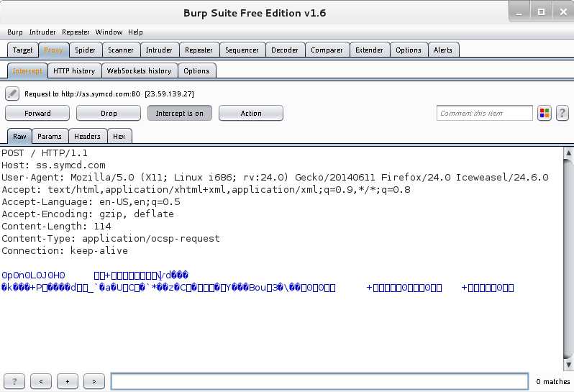Go to next search match with > button
The height and width of the screenshot is (392, 574).
point(94,381)
